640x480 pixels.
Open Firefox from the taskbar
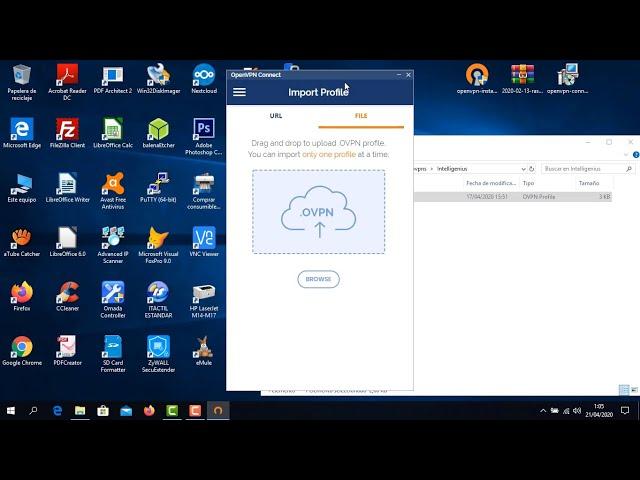[149, 411]
